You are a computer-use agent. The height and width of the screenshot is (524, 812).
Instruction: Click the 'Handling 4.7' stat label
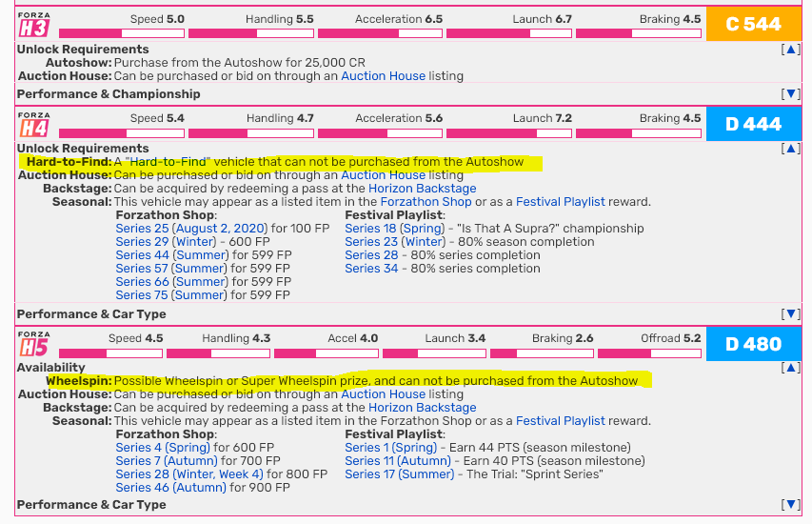coord(280,119)
